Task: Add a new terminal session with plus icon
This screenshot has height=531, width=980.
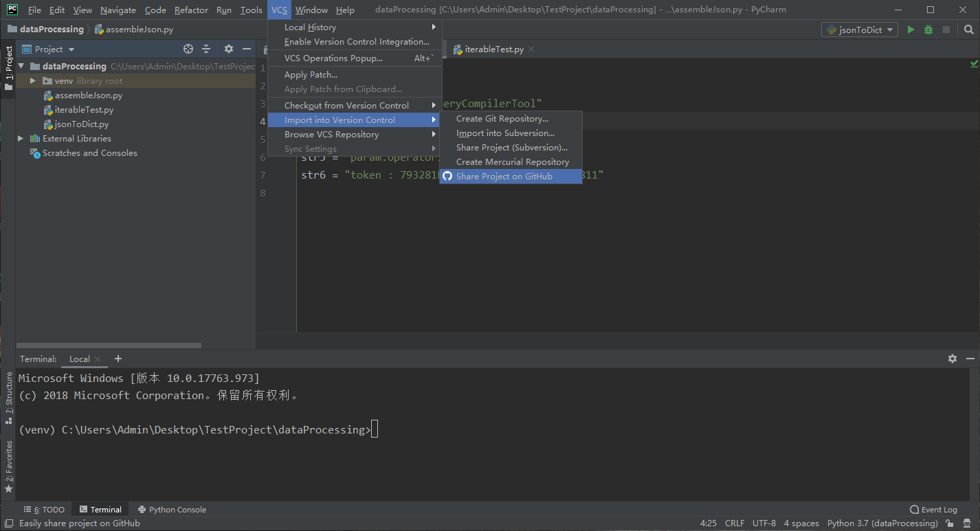Action: click(x=118, y=359)
